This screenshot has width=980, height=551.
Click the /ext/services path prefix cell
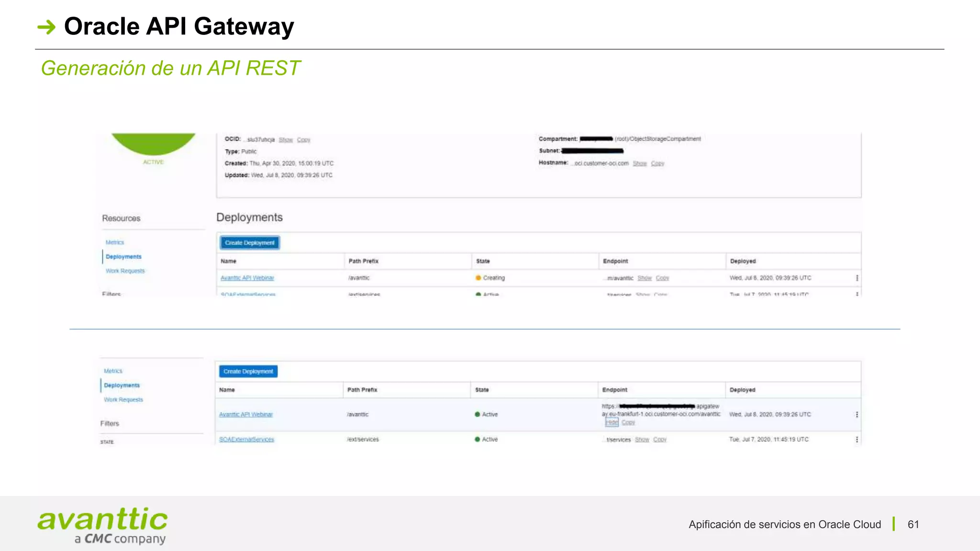point(363,440)
